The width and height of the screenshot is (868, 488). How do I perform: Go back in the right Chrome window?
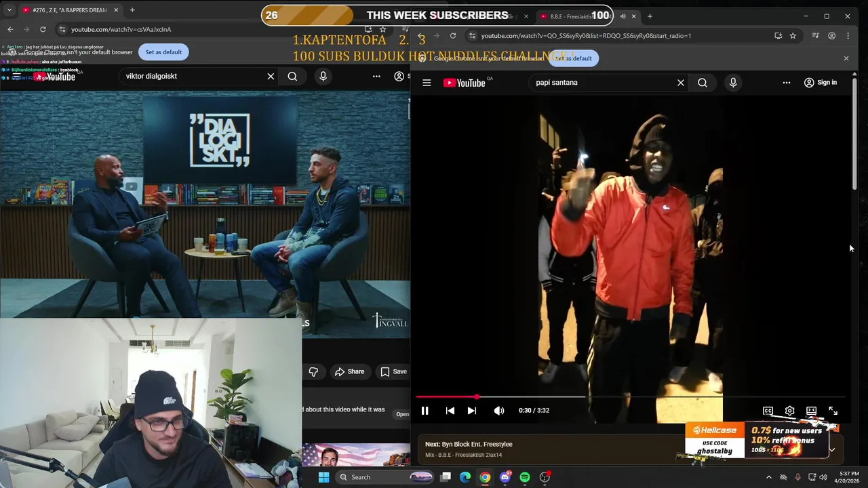[420, 35]
